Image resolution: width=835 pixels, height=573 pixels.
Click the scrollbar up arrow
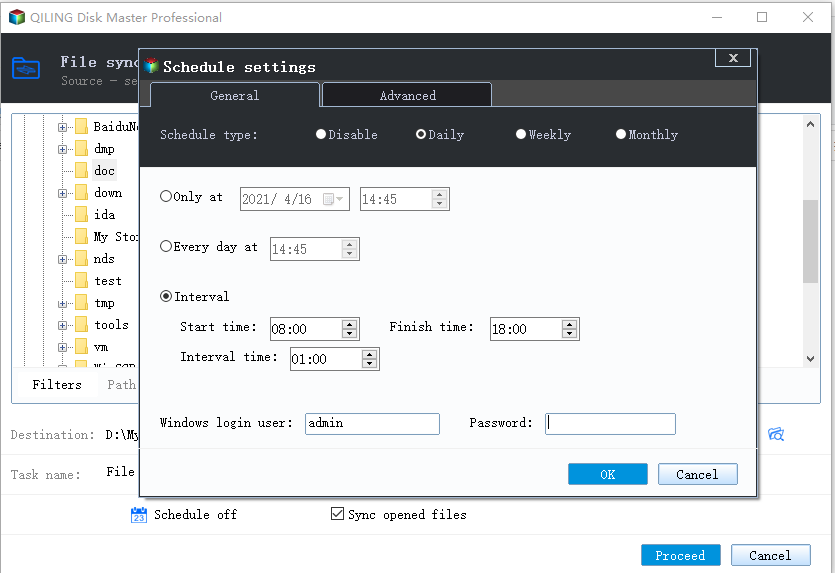click(x=810, y=124)
